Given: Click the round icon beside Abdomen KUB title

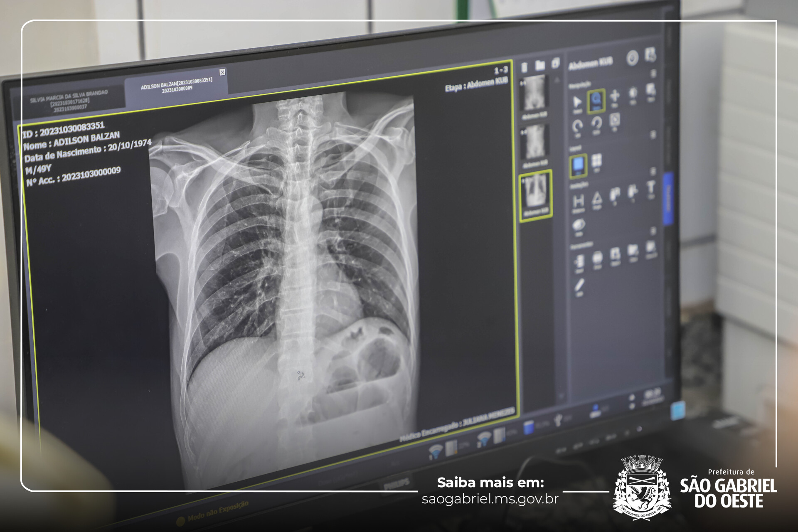Looking at the screenshot, I should pos(632,58).
